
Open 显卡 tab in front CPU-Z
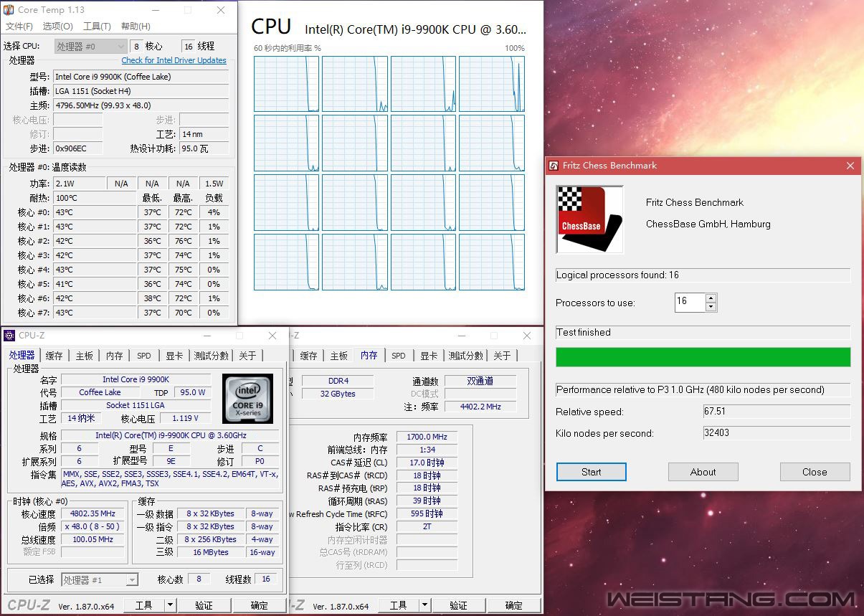(174, 356)
